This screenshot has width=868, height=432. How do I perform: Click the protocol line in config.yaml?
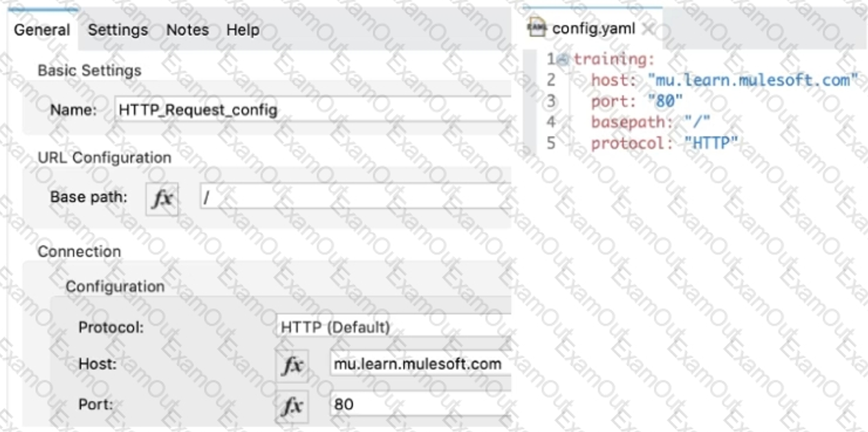tap(664, 144)
